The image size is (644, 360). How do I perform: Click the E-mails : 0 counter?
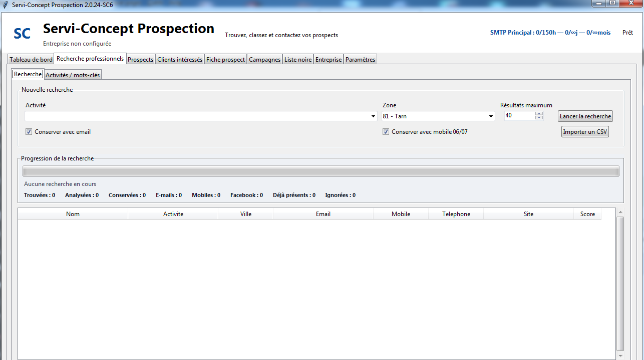tap(169, 195)
